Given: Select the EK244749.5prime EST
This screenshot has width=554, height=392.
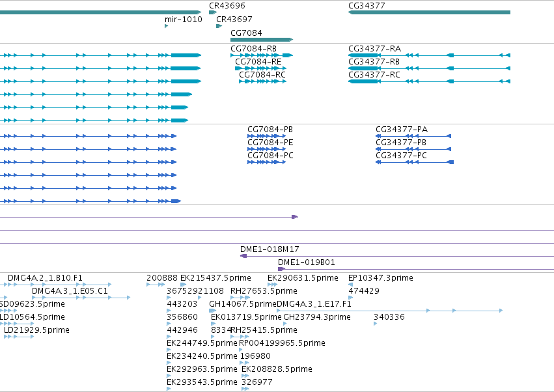Looking at the screenshot, I should [x=202, y=344].
